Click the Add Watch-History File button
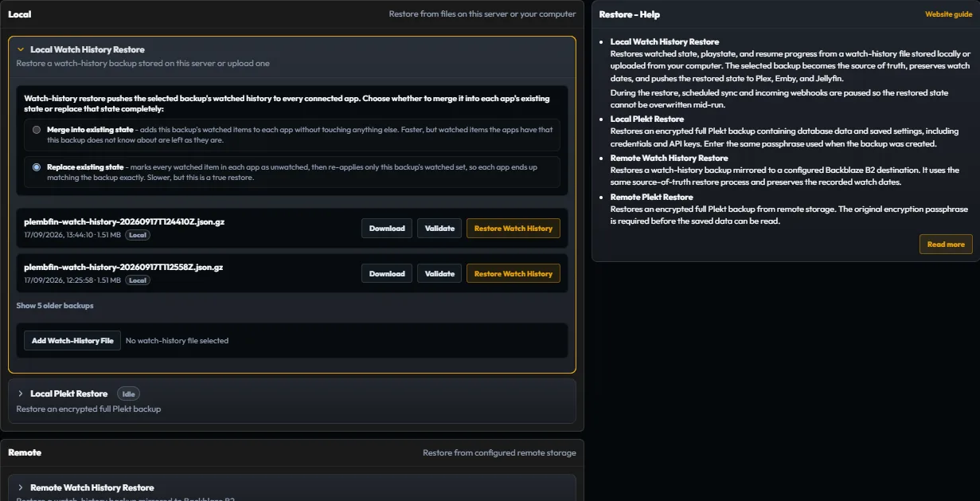Image resolution: width=980 pixels, height=501 pixels. (x=72, y=341)
